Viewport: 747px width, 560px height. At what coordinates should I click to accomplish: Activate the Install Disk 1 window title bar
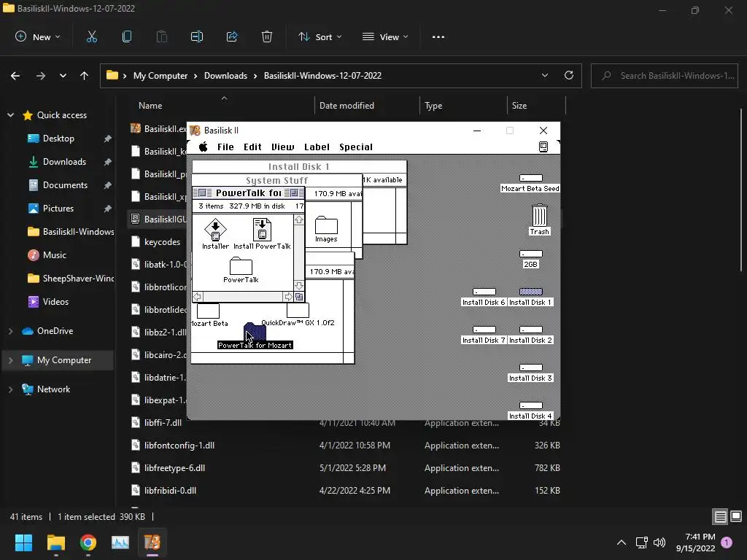pos(299,167)
